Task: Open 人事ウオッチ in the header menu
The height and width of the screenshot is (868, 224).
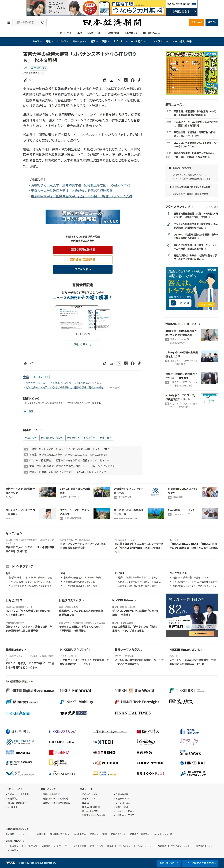Action: 131,33
